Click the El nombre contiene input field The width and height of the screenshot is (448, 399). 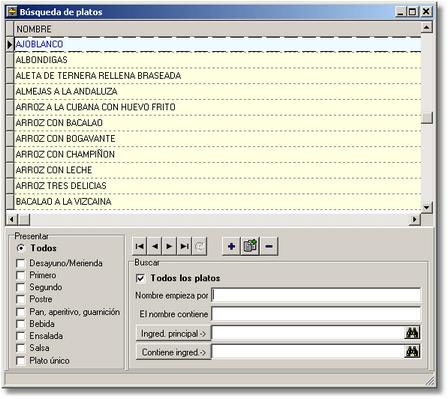pyautogui.click(x=316, y=314)
